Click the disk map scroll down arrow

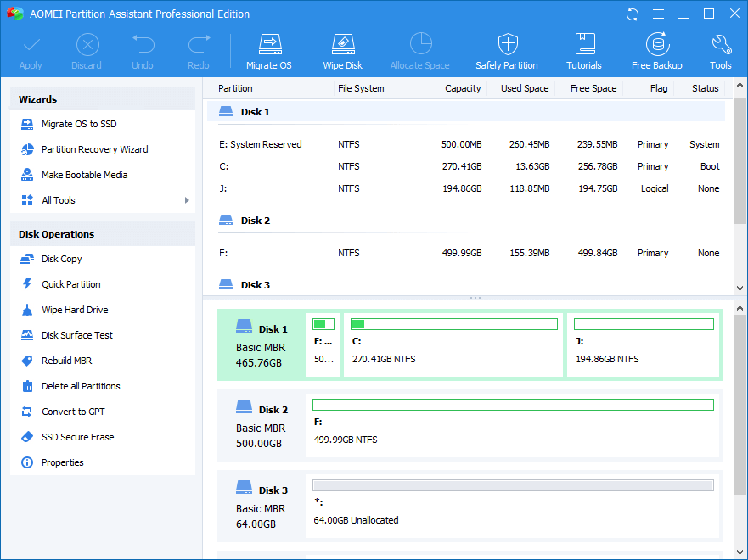(x=740, y=553)
